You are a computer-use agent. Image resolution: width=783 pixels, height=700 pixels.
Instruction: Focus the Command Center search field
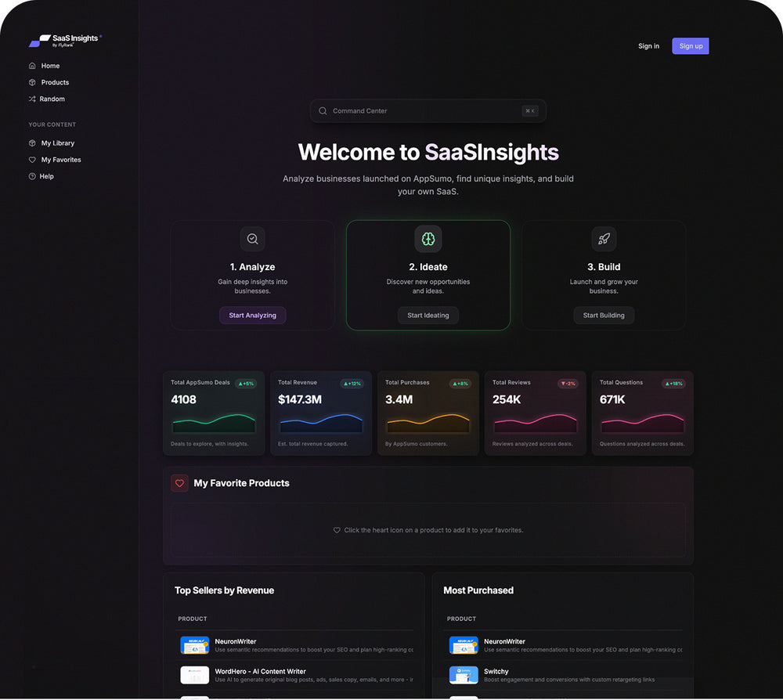[423, 111]
